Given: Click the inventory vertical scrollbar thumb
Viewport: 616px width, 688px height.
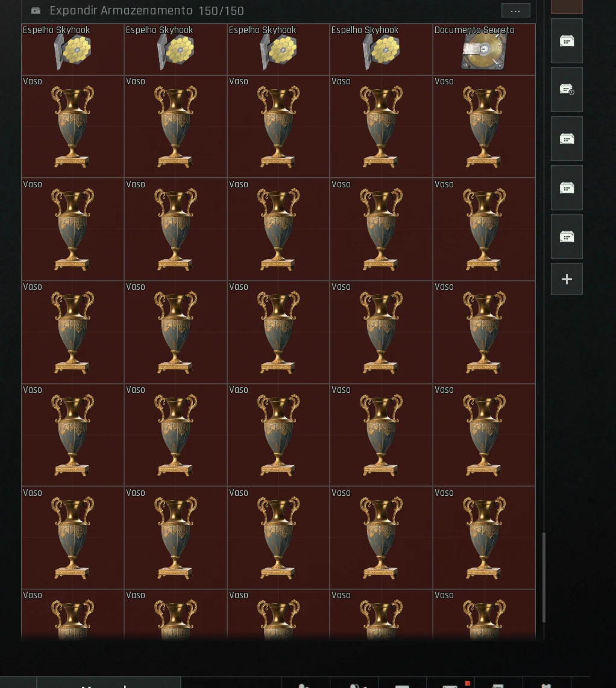Looking at the screenshot, I should click(x=544, y=577).
